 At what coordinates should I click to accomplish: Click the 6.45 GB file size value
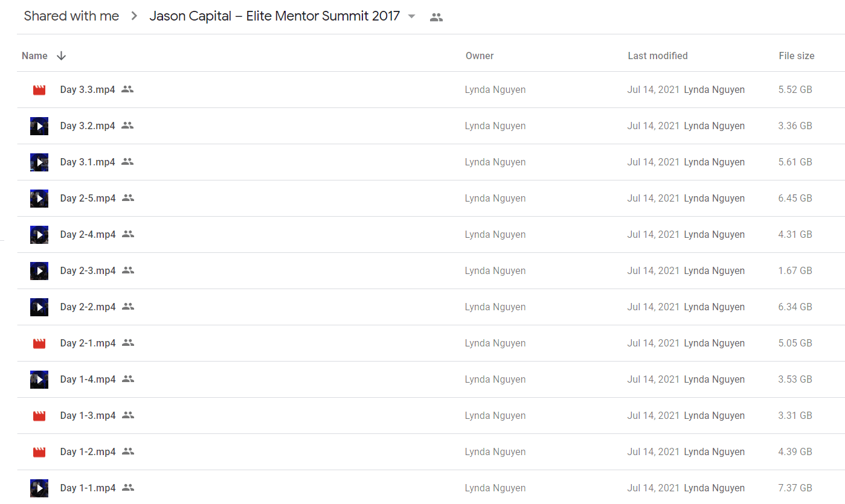(795, 199)
